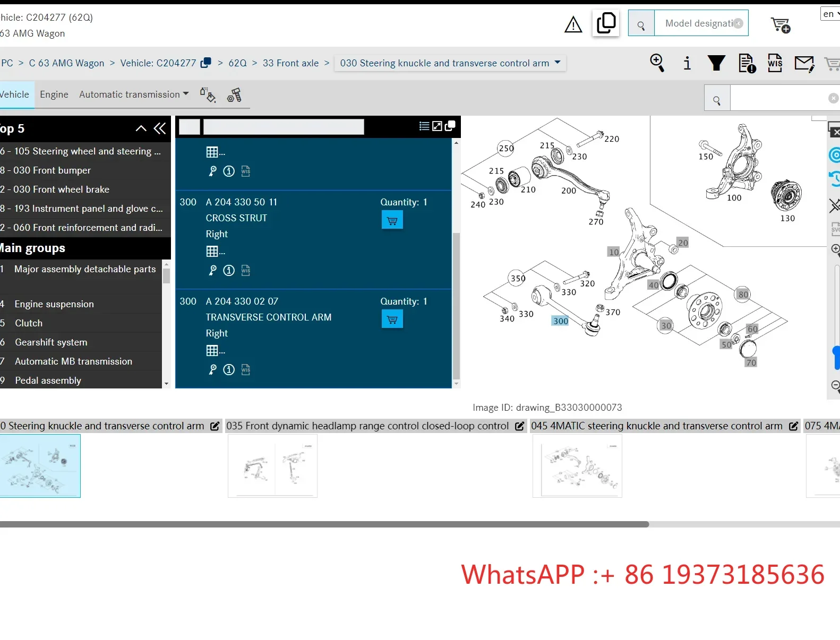840x640 pixels.
Task: Collapse the left sidebar double chevron
Action: click(160, 128)
